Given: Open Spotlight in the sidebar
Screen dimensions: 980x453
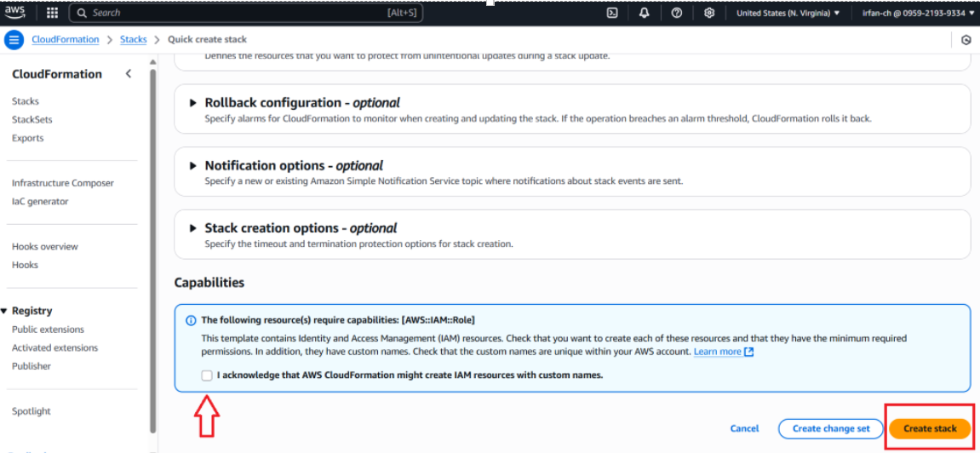Looking at the screenshot, I should (32, 411).
